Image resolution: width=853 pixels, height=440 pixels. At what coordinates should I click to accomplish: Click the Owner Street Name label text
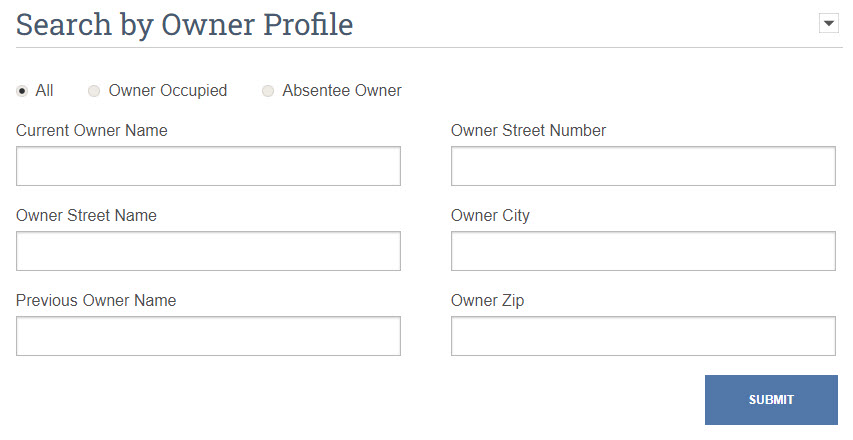pos(86,215)
